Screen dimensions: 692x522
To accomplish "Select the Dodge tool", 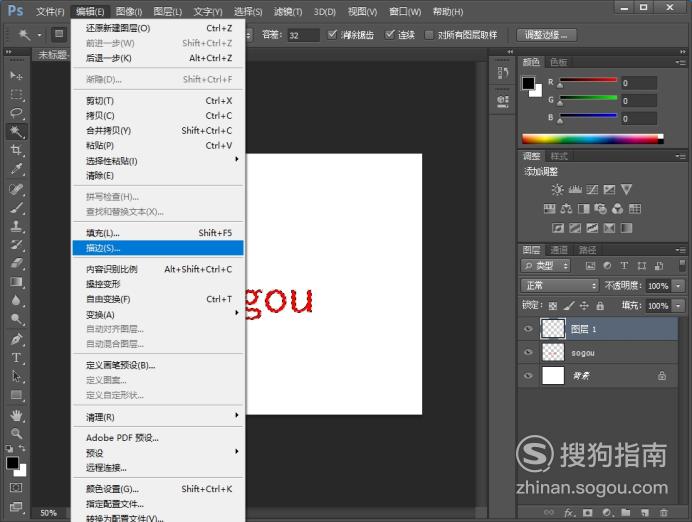I will 16,319.
